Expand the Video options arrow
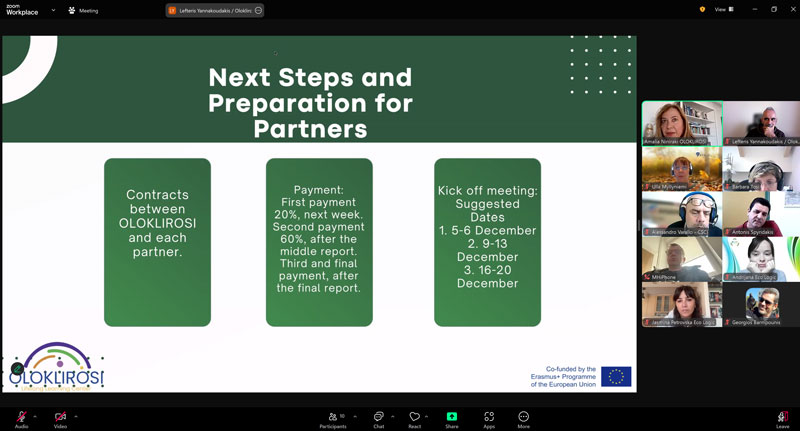Viewport: 800px width, 431px height. (x=76, y=416)
